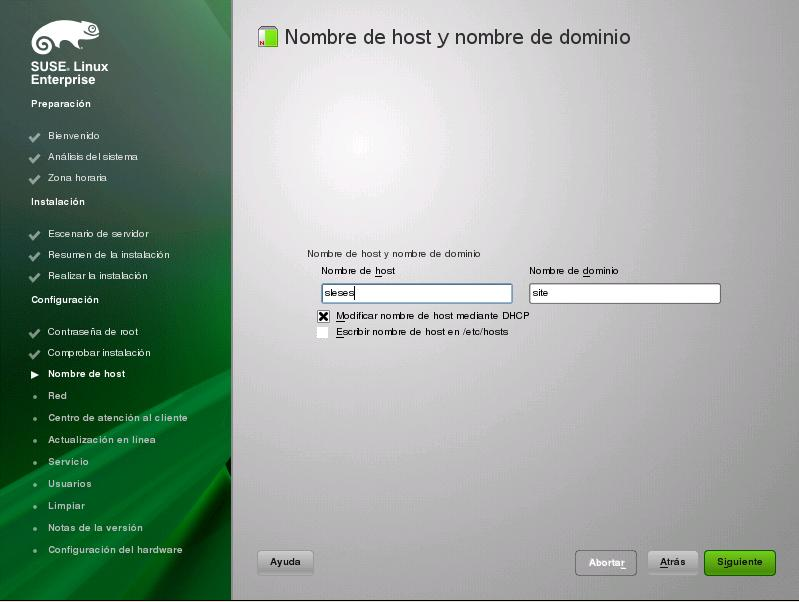Image resolution: width=799 pixels, height=602 pixels.
Task: Click the SUSE Linux Enterprise text
Action: point(69,73)
